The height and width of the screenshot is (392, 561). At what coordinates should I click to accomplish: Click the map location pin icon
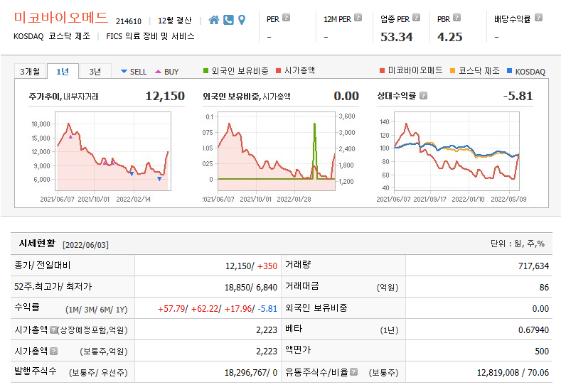click(242, 20)
